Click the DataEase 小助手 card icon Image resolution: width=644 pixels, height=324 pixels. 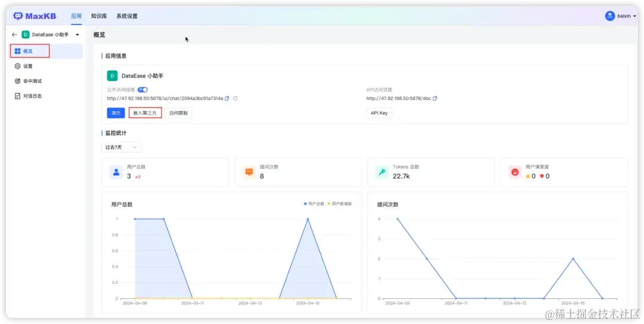click(x=112, y=76)
